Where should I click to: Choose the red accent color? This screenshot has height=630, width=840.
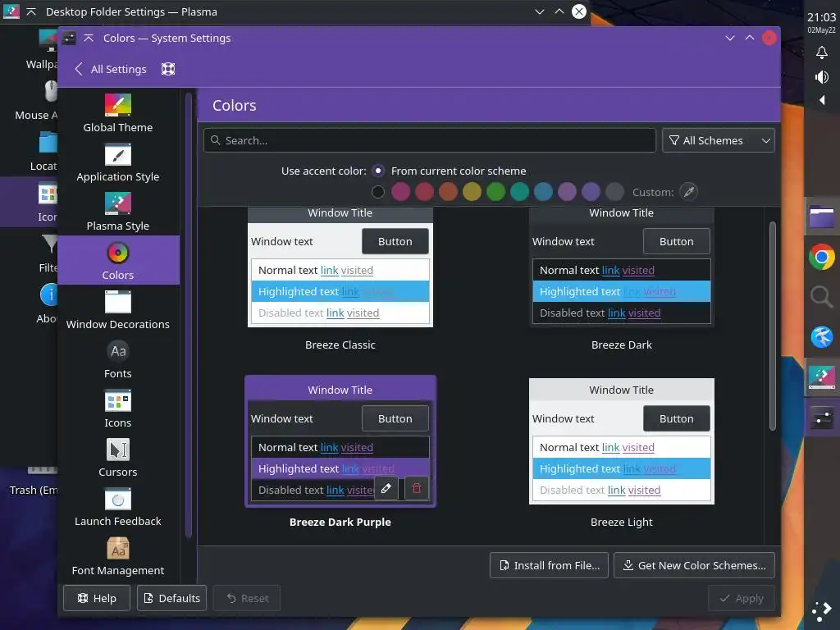coord(424,192)
